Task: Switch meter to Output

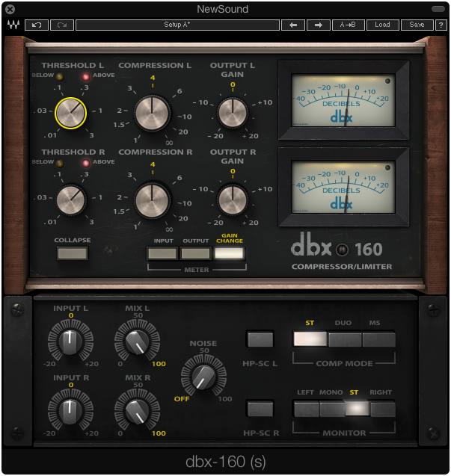Action: pos(195,253)
